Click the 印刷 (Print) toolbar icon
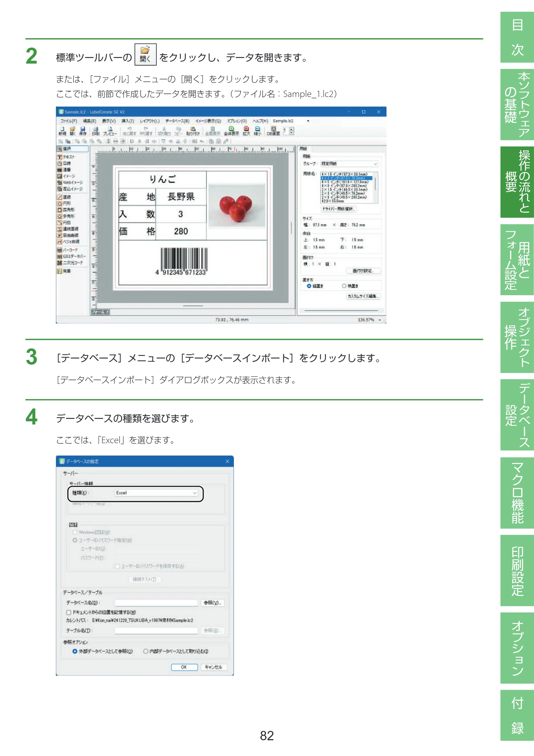 [95, 131]
